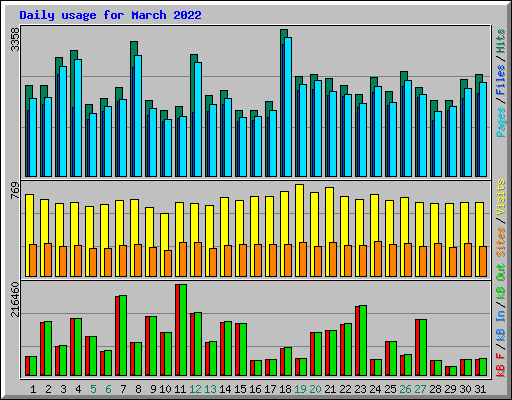Image resolution: width=512 pixels, height=400 pixels.
Task: Click day 23 on the x-axis
Action: (360, 389)
